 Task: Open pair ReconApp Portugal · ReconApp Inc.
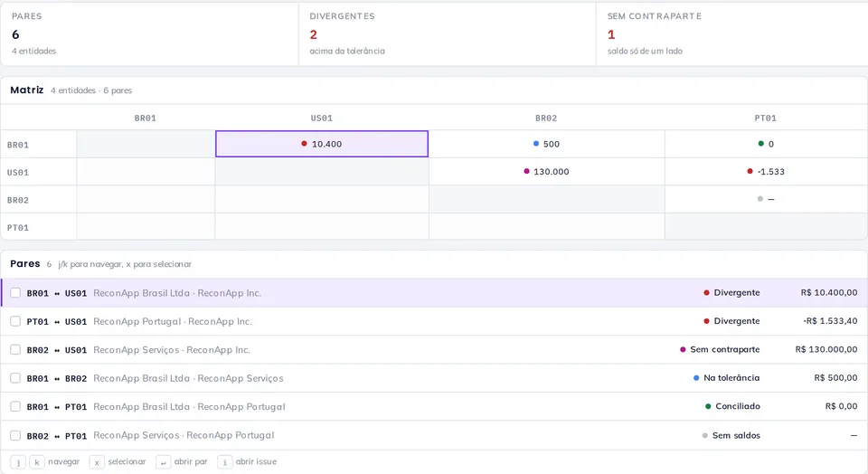[434, 321]
